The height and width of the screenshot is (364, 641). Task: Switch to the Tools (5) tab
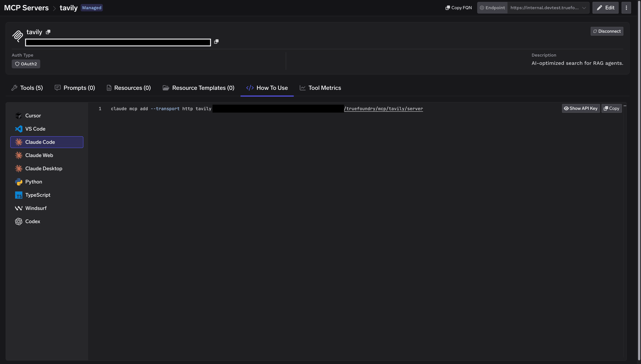point(27,88)
